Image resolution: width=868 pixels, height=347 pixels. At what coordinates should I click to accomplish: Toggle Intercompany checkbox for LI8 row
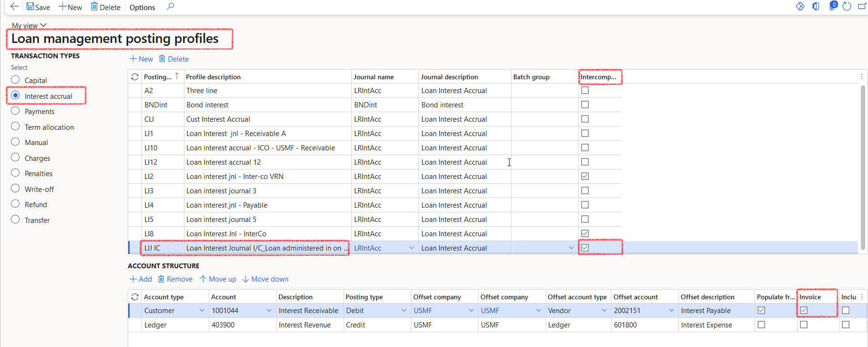(585, 233)
